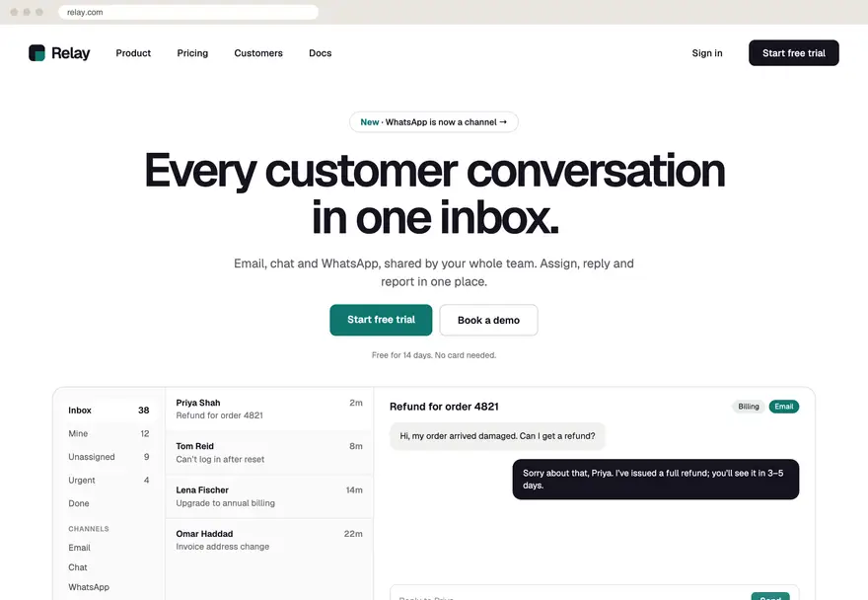Open Tom Reid's conversation
Viewport: 868px width, 600px height.
tap(269, 453)
